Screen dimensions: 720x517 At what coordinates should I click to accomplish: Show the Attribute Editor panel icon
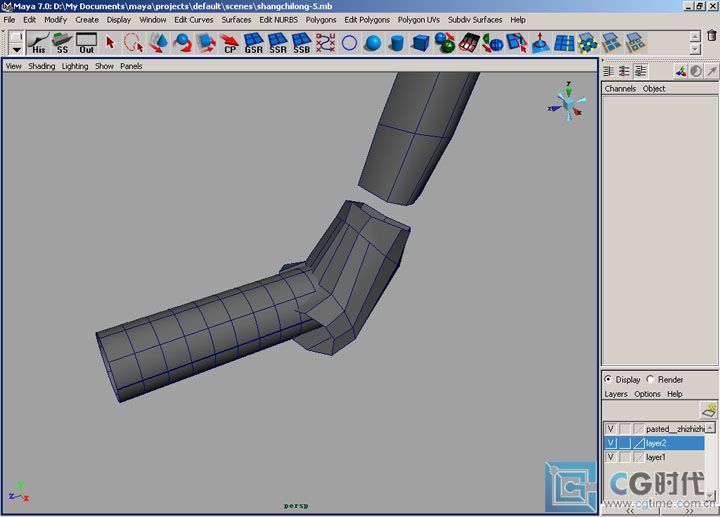(x=608, y=71)
